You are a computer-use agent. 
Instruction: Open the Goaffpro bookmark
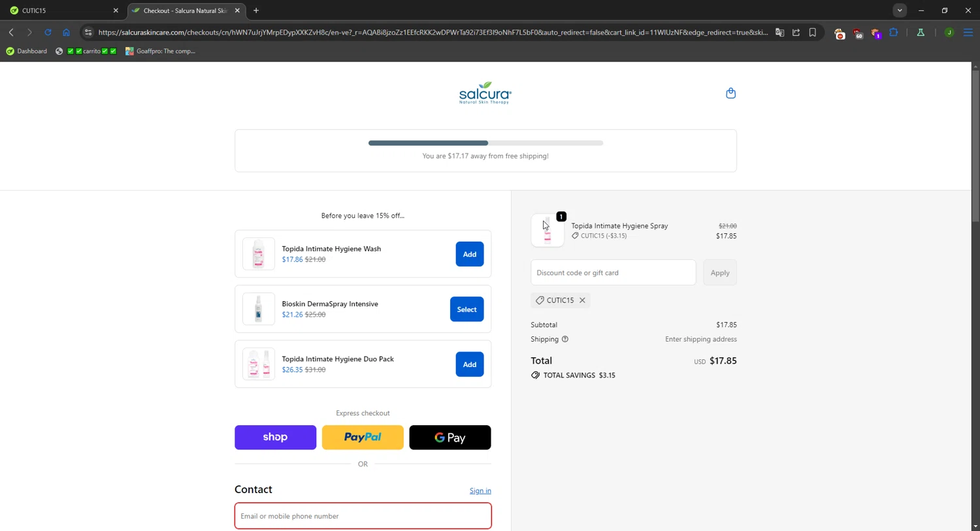click(161, 51)
